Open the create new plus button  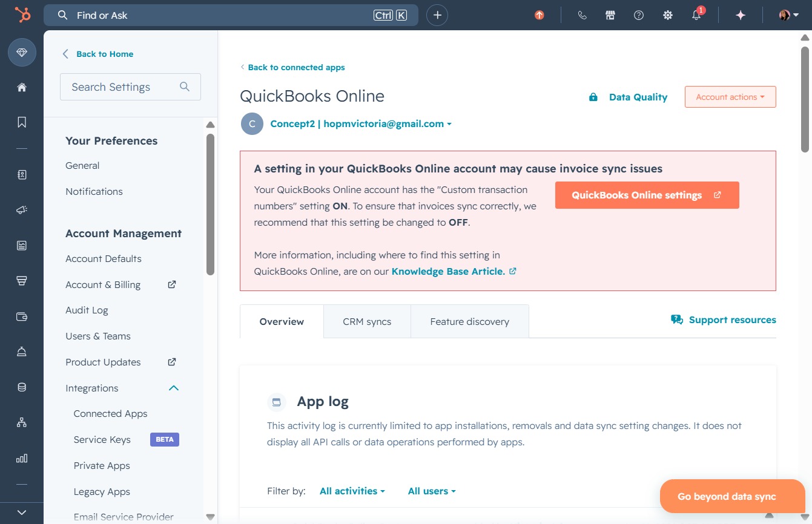(x=437, y=15)
